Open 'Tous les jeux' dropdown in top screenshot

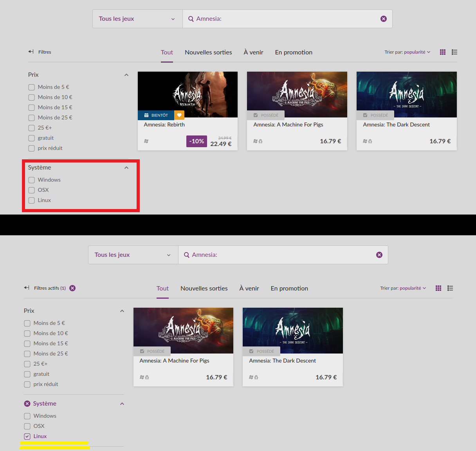137,19
